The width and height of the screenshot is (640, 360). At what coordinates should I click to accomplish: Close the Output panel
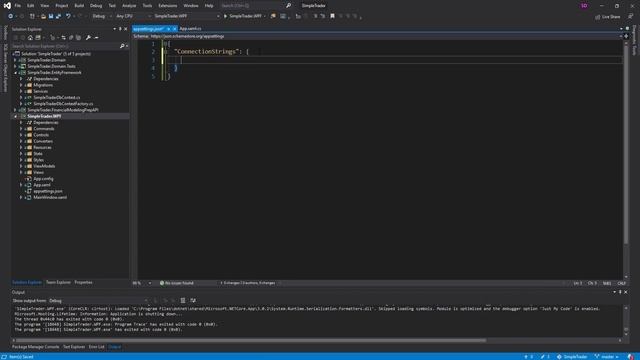click(626, 292)
